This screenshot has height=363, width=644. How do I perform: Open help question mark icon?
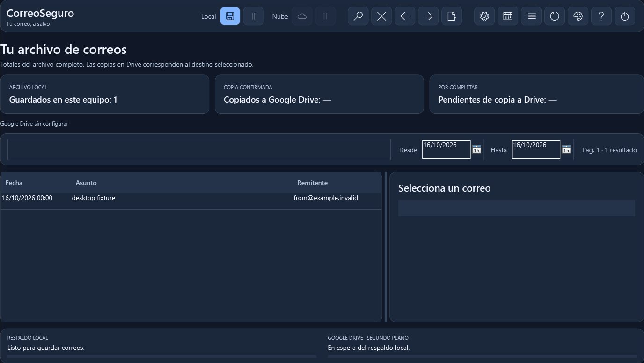click(601, 16)
